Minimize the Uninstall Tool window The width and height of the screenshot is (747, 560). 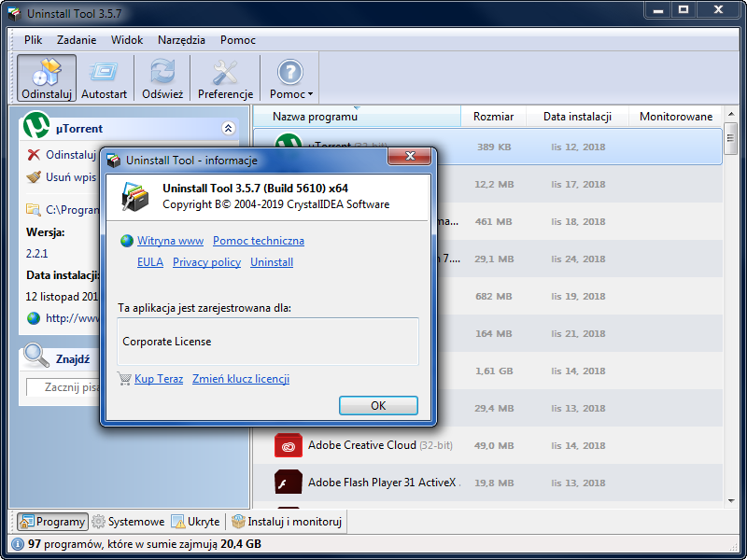coord(658,10)
